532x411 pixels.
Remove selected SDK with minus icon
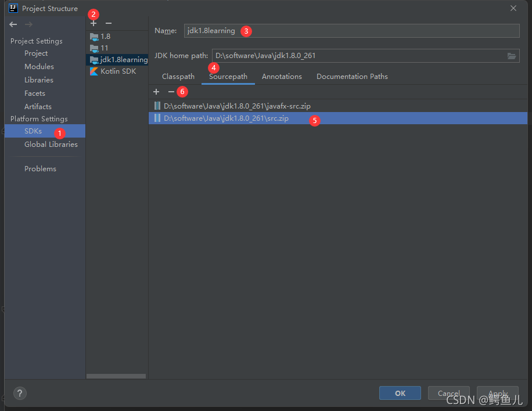tap(109, 23)
